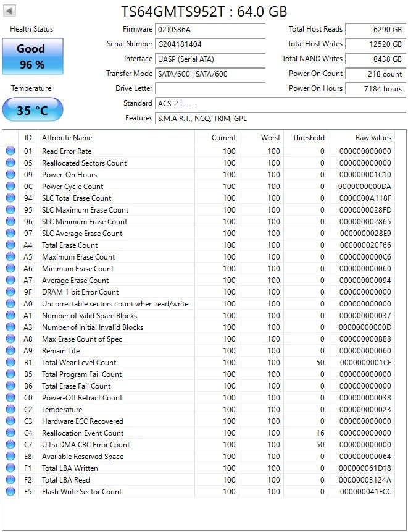This screenshot has width=408, height=532.
Task: Click the status icon for Ultra DMA CRC Error Count
Action: click(x=10, y=445)
